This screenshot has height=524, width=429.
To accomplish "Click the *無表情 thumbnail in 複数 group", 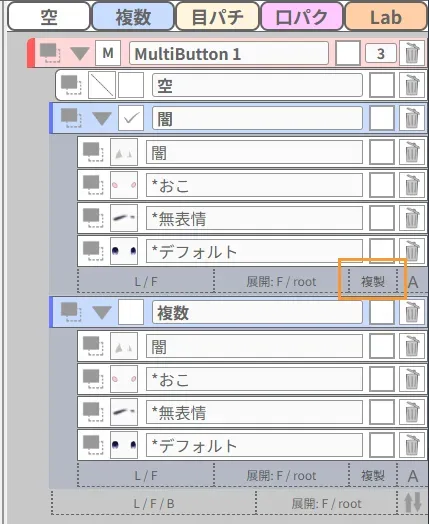I will pos(124,412).
